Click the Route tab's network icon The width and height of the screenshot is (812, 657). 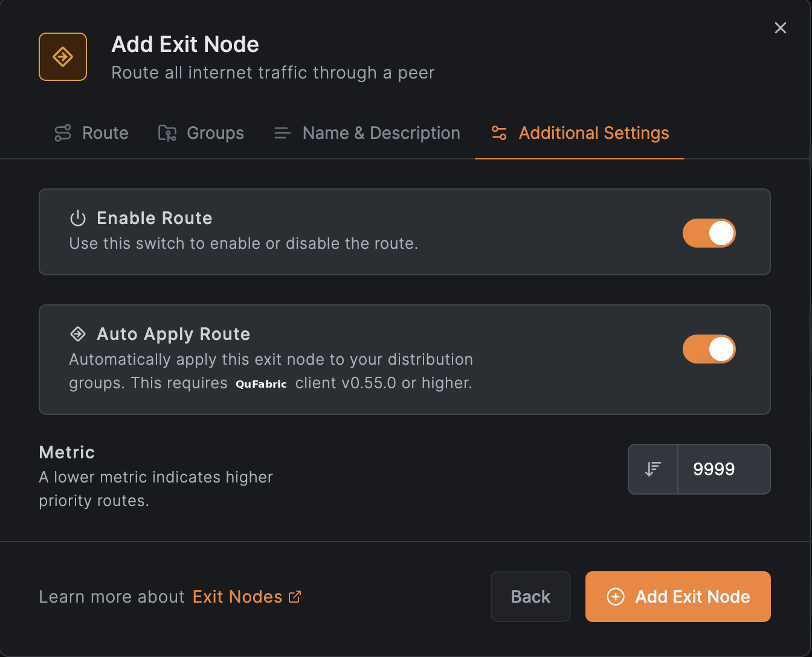click(x=62, y=133)
